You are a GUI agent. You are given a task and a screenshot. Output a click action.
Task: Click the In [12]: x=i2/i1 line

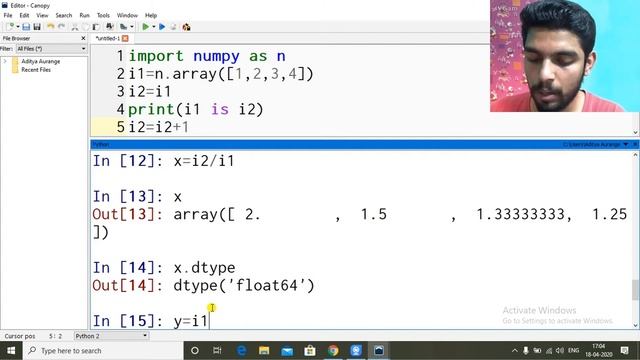(164, 161)
